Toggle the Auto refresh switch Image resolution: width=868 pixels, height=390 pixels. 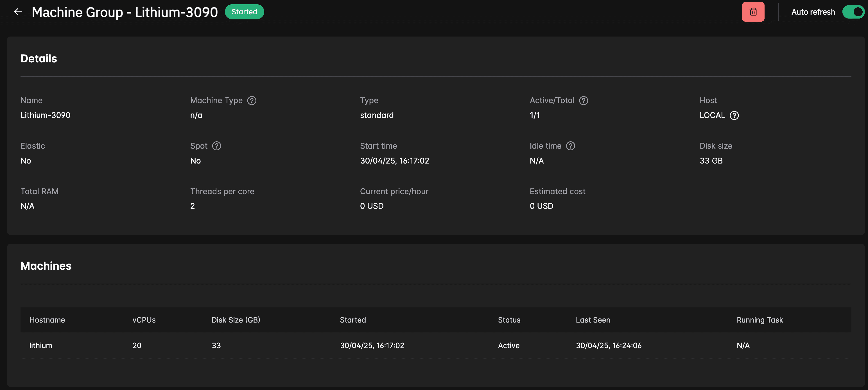853,12
